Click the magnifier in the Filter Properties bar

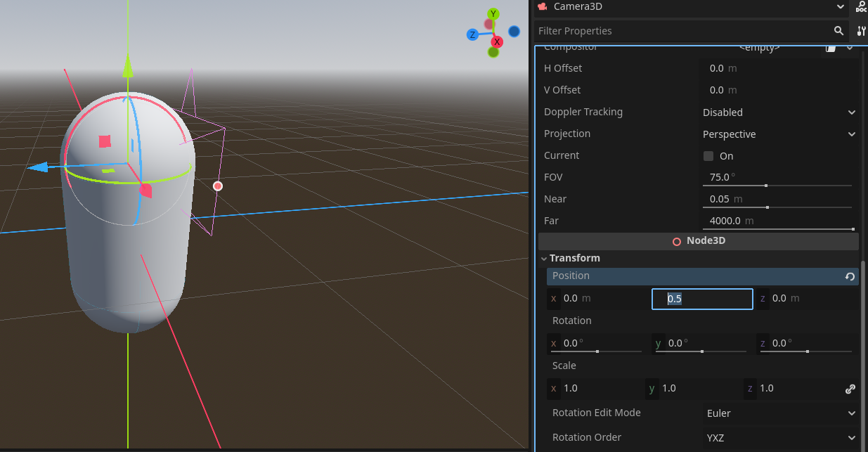click(x=838, y=31)
